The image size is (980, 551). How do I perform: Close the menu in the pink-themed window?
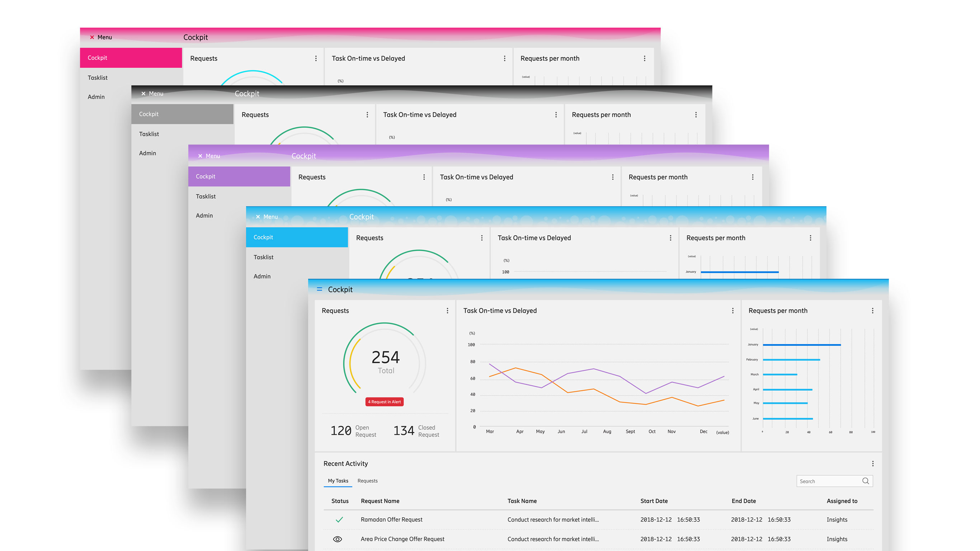click(92, 37)
